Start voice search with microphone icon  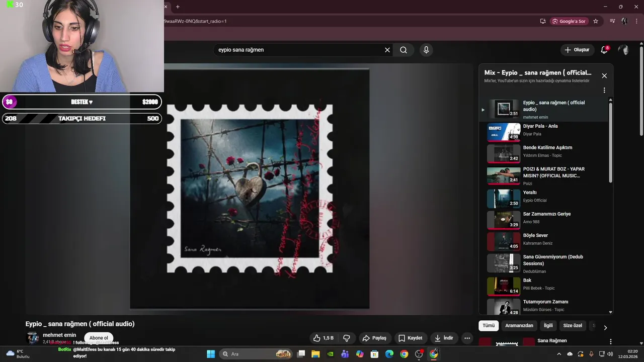pos(426,50)
